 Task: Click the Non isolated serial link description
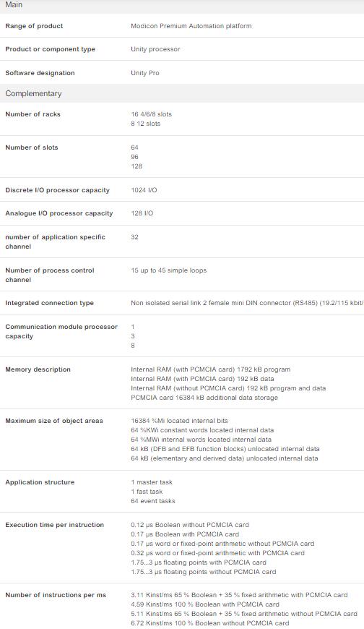click(x=247, y=303)
